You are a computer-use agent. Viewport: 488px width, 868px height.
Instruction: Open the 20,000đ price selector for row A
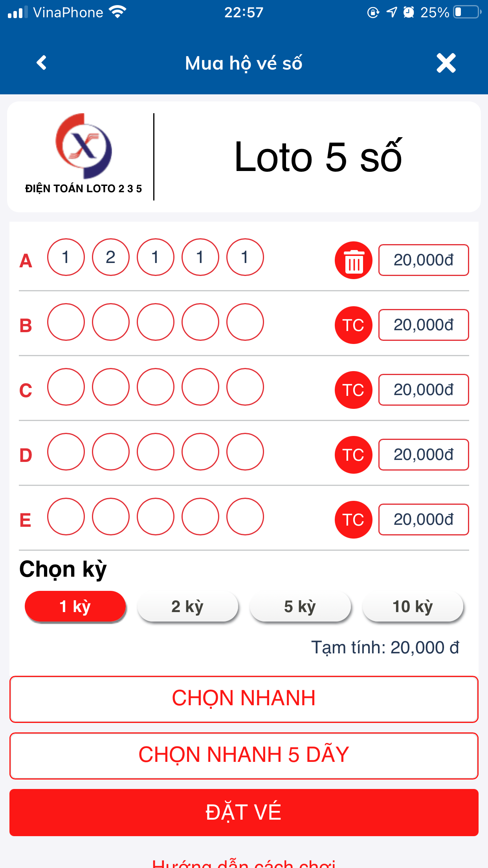point(424,260)
